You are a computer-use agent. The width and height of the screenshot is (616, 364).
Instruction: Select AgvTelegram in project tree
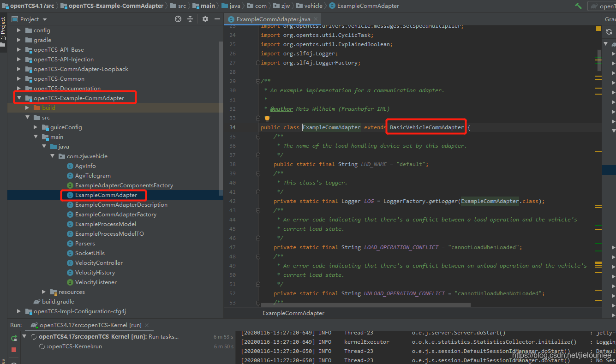[x=93, y=176]
